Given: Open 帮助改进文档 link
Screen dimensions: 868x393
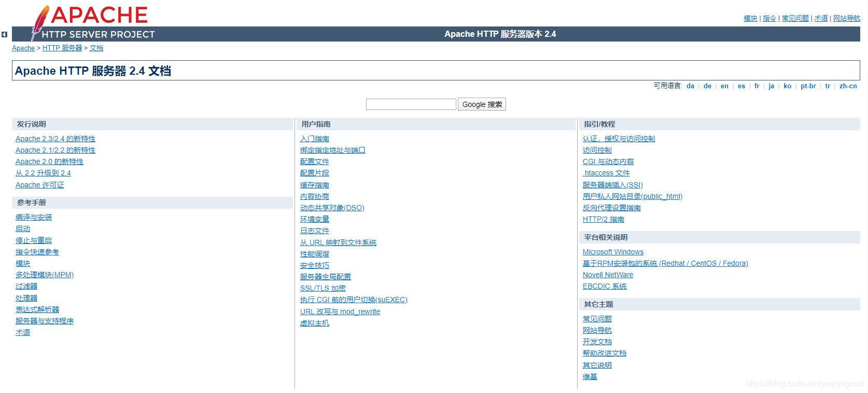Looking at the screenshot, I should coord(605,353).
